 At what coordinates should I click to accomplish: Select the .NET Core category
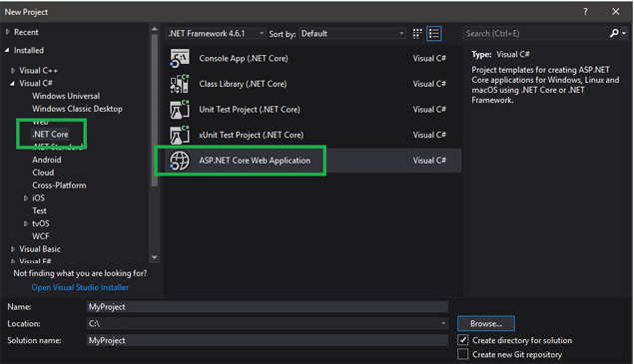50,134
